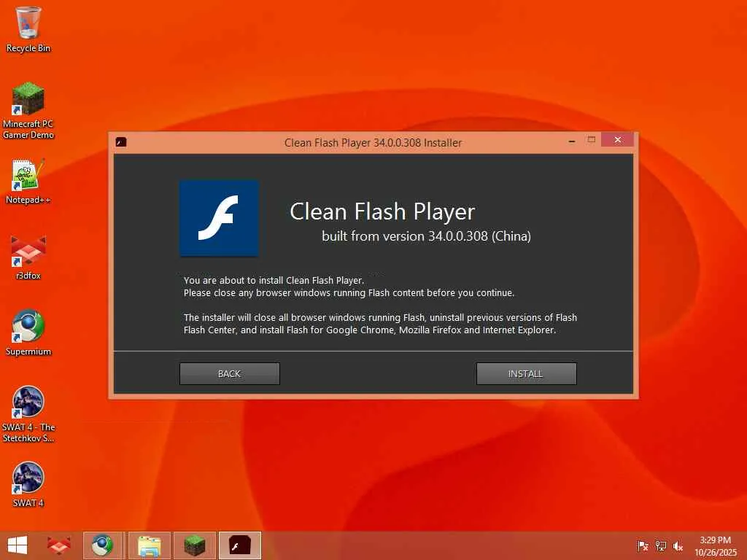747x560 pixels.
Task: Click 'built from version 34.0.0.308 (China)' text
Action: (x=426, y=236)
